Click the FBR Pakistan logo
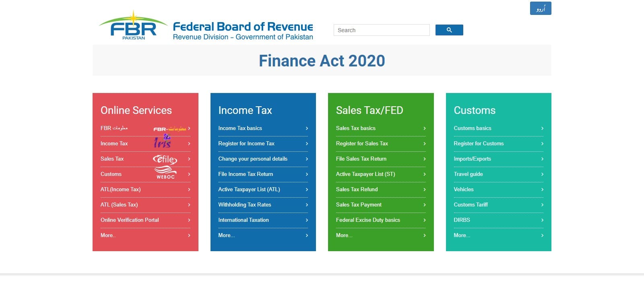Image resolution: width=644 pixels, height=285 pixels. click(133, 27)
